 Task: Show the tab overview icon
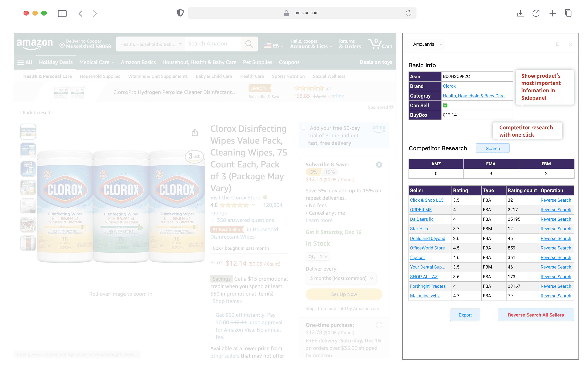pos(568,13)
